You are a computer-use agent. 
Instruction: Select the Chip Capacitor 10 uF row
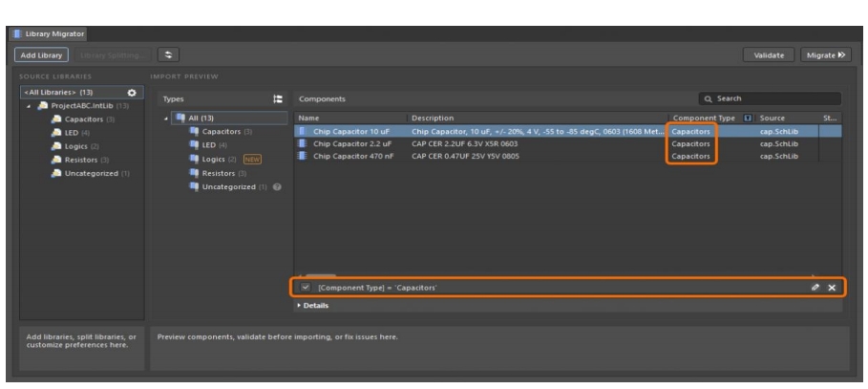click(x=568, y=131)
